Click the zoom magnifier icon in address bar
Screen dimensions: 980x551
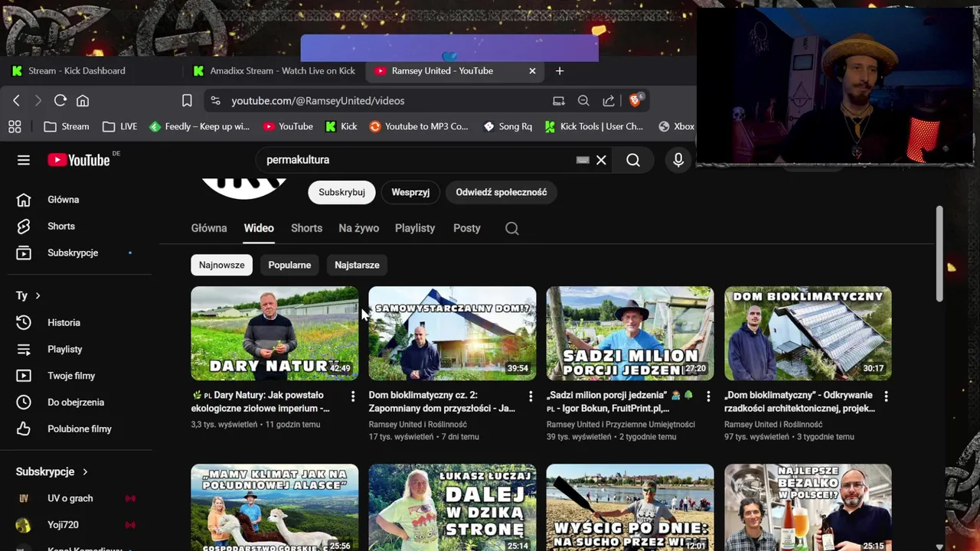[583, 100]
